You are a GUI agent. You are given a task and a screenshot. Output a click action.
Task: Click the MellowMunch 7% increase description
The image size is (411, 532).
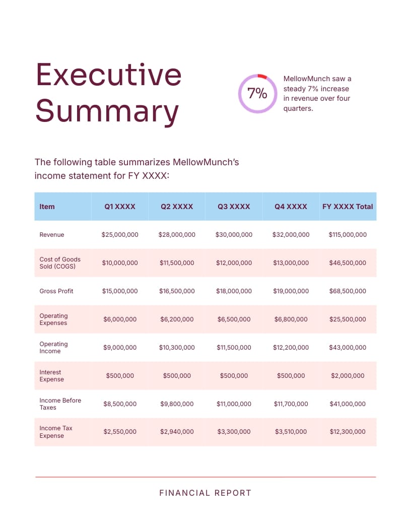coord(317,93)
